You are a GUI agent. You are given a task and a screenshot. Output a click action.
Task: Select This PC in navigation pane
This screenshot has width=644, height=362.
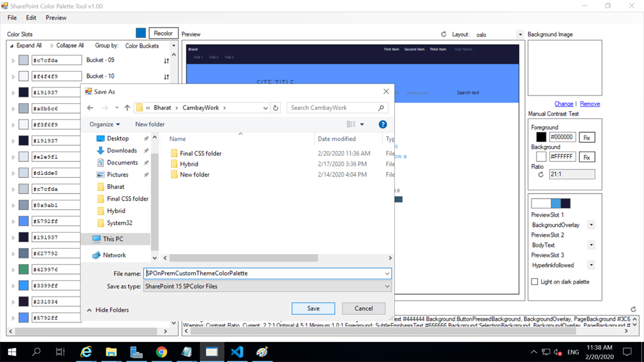pyautogui.click(x=113, y=239)
